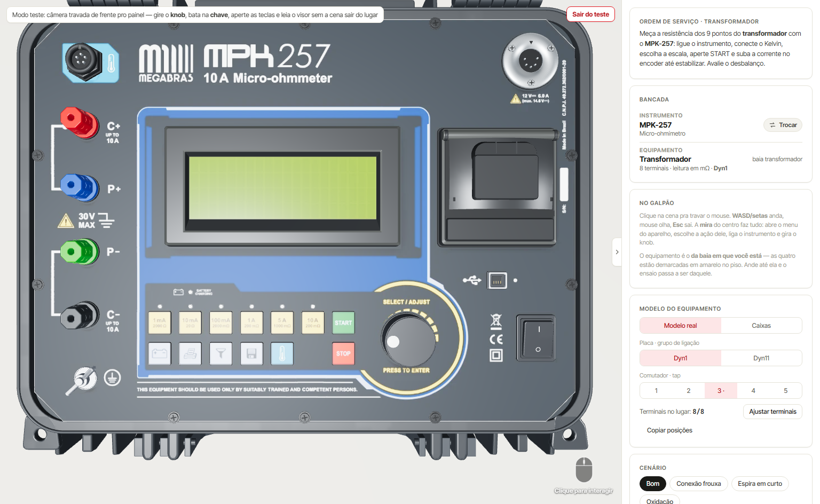
Task: Click the 'baia transformador' label
Action: [777, 159]
